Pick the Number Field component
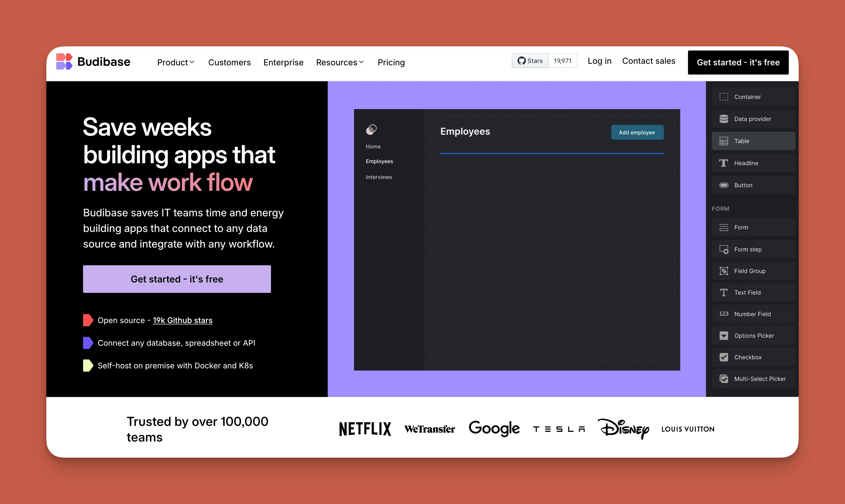 coord(753,314)
